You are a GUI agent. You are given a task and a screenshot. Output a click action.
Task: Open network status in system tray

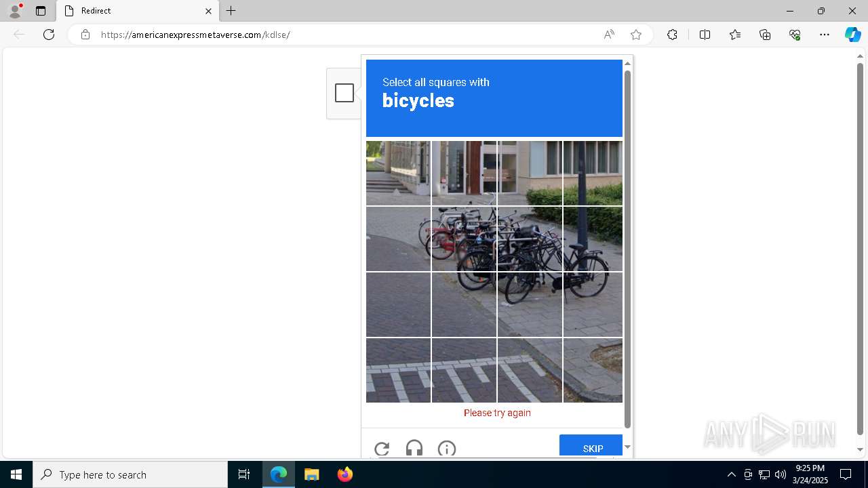tap(764, 474)
